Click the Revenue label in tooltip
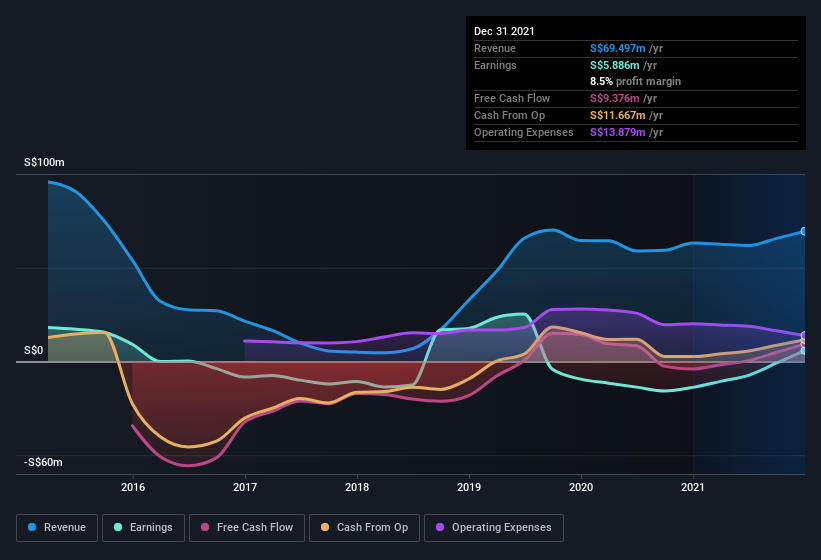This screenshot has height=560, width=821. click(495, 48)
